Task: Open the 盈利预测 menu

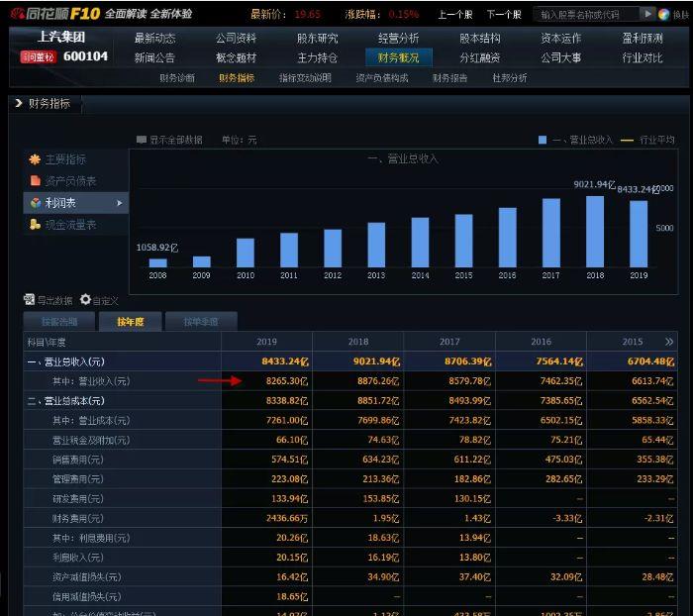Action: (643, 39)
